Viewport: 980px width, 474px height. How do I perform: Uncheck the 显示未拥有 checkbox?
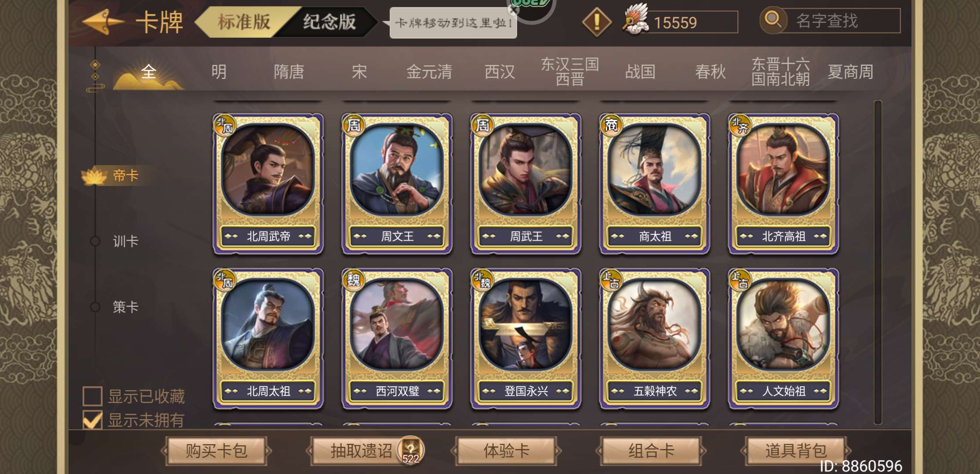coord(93,420)
